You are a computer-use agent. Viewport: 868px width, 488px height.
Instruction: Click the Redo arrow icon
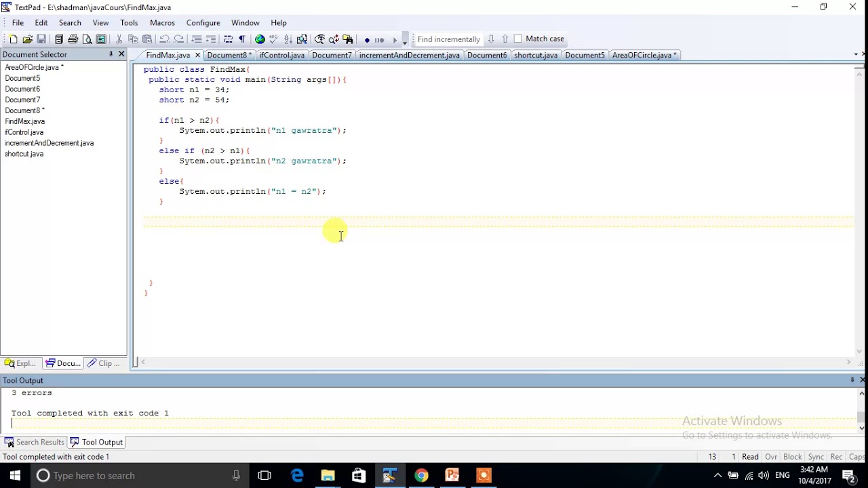coord(179,39)
